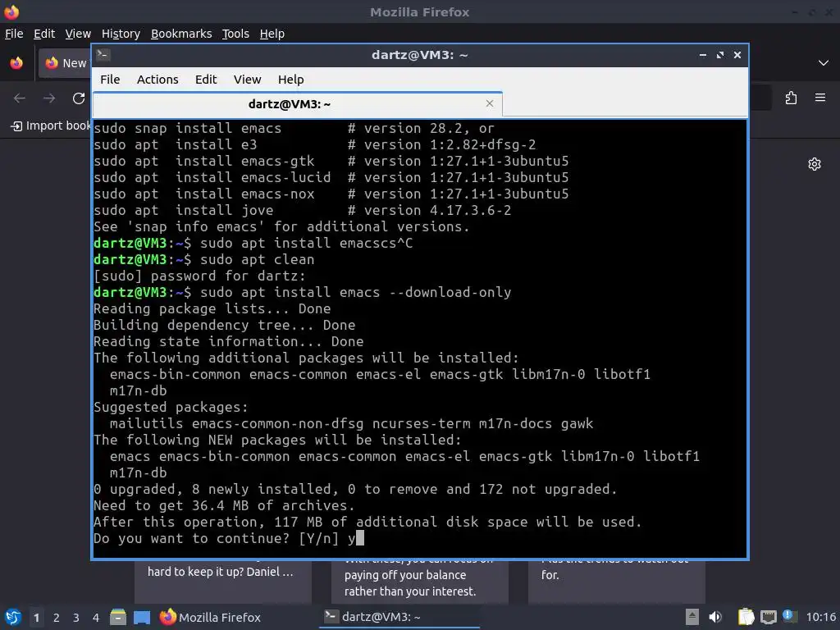Open the Firefox Bookmarks menu
The image size is (840, 630).
coord(181,34)
